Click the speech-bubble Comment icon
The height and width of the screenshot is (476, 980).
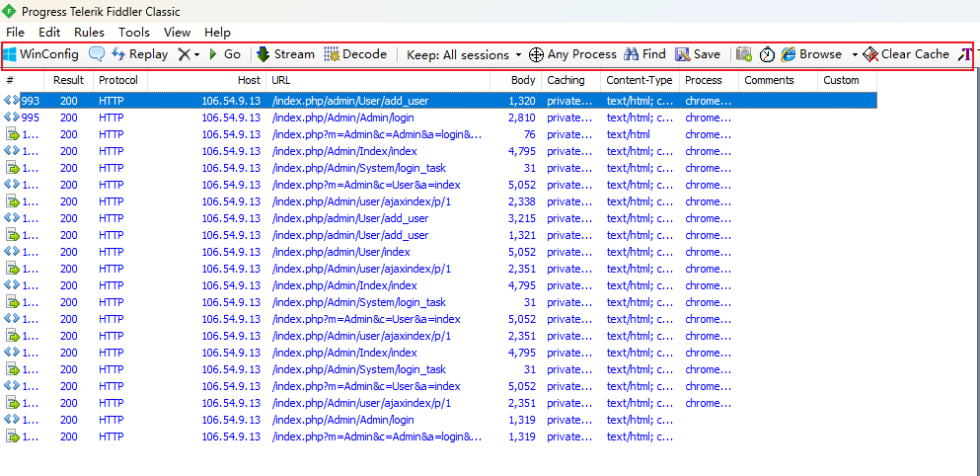pos(97,54)
